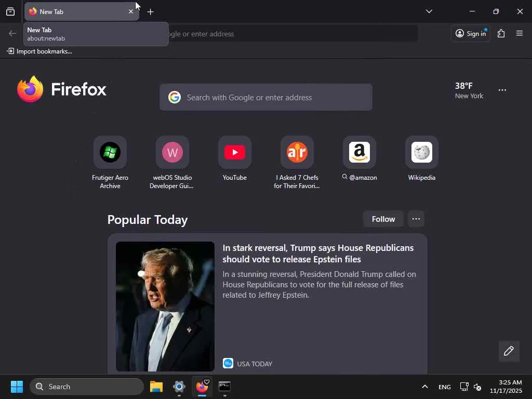Click the Sign in button
532x399 pixels.
[471, 33]
